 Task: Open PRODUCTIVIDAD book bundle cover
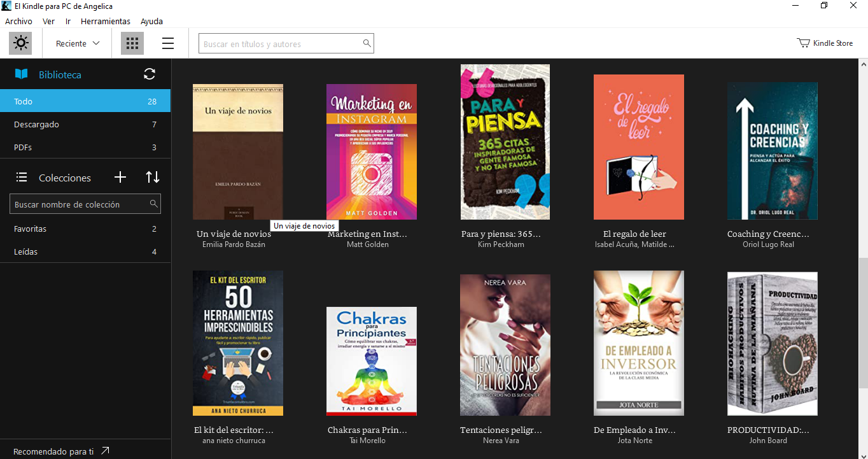click(773, 344)
